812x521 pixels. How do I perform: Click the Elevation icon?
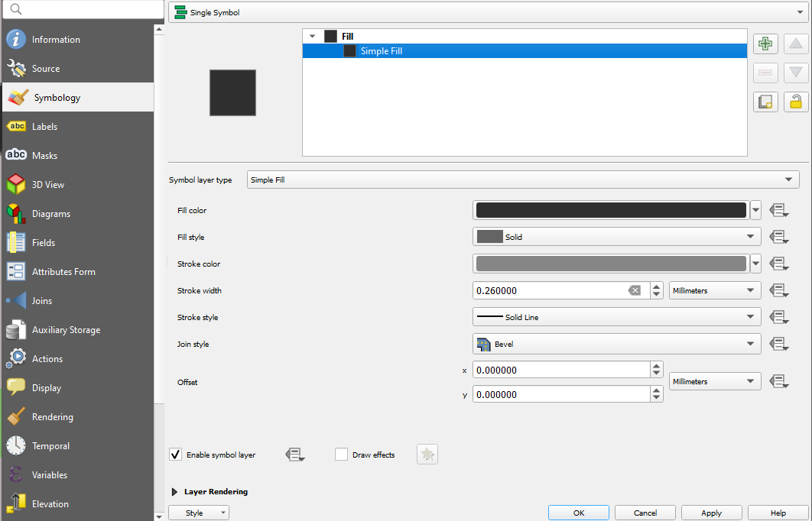16,503
